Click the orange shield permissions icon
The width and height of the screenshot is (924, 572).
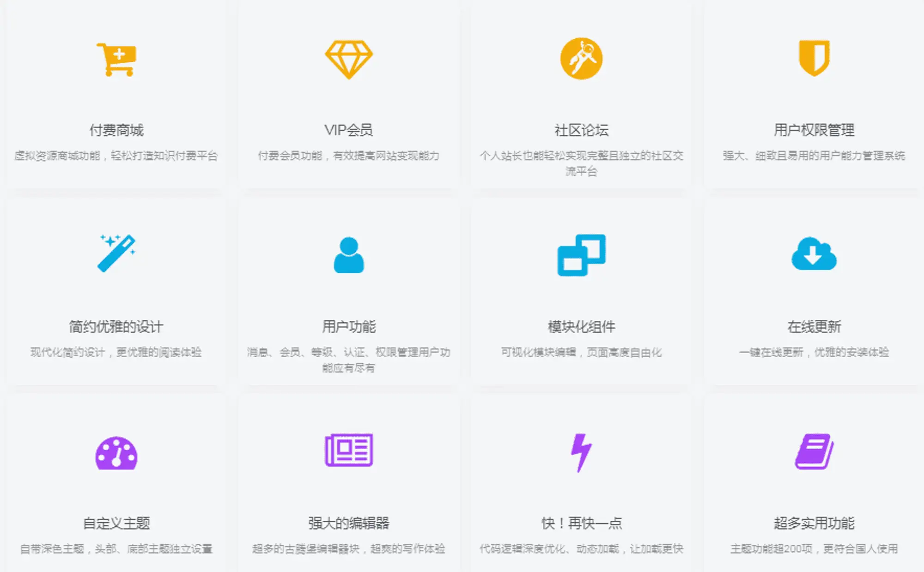814,58
